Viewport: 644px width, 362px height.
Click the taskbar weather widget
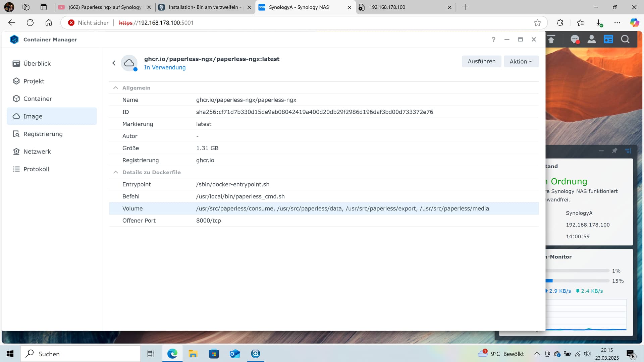501,354
